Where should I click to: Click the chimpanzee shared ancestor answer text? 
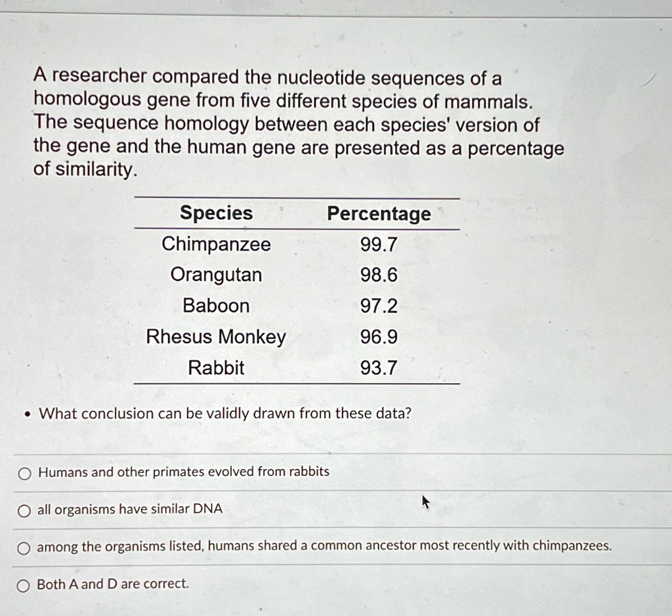(x=325, y=546)
